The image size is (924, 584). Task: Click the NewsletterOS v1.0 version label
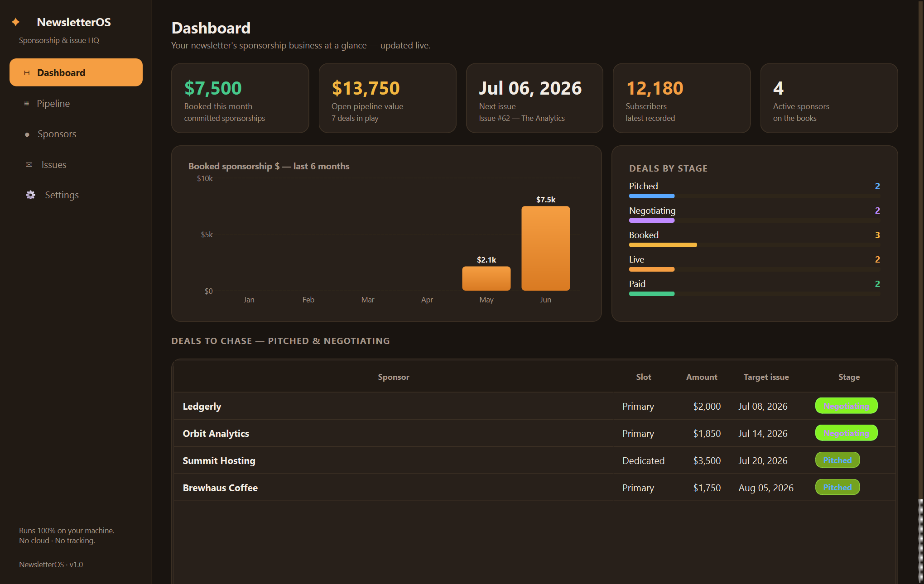click(51, 565)
